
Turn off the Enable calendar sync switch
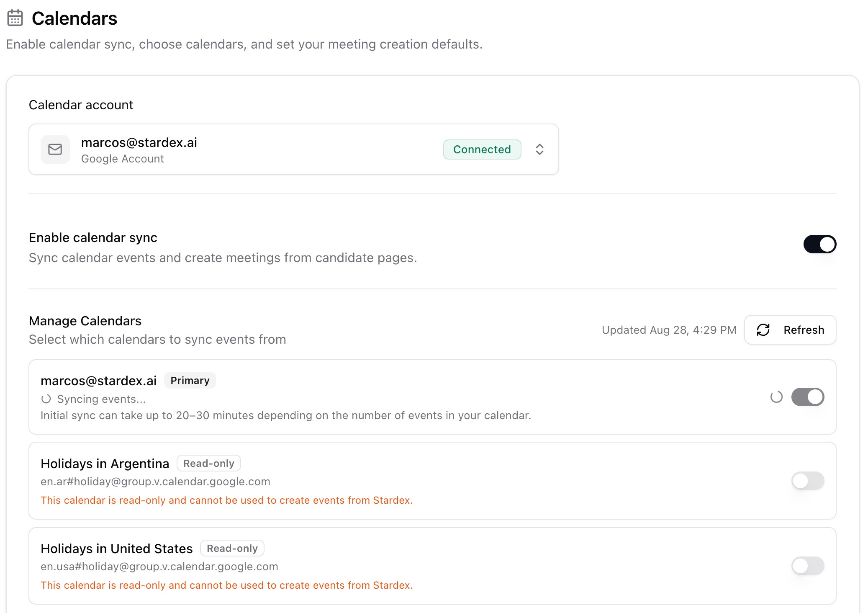(819, 244)
